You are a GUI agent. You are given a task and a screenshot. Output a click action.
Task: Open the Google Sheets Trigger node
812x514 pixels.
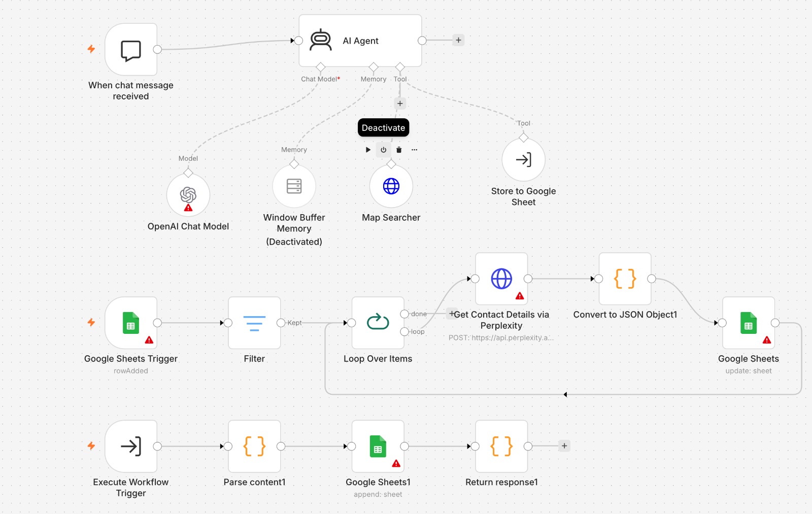[x=131, y=323]
